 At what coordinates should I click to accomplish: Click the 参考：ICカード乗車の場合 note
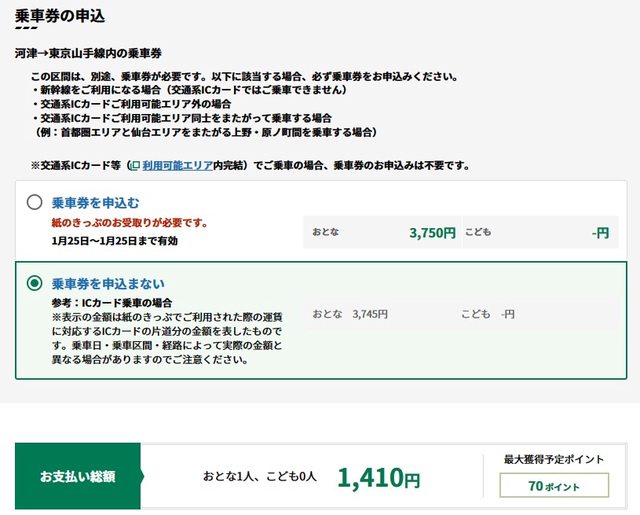(x=112, y=302)
